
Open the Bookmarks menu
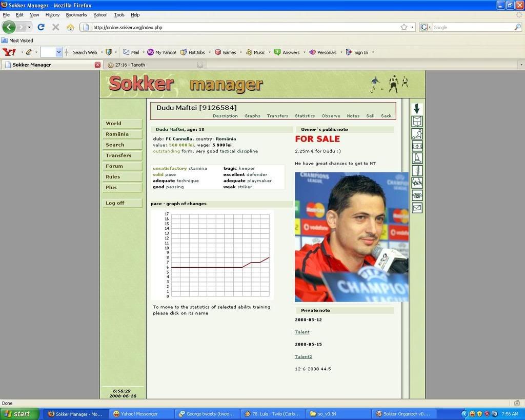pos(76,15)
